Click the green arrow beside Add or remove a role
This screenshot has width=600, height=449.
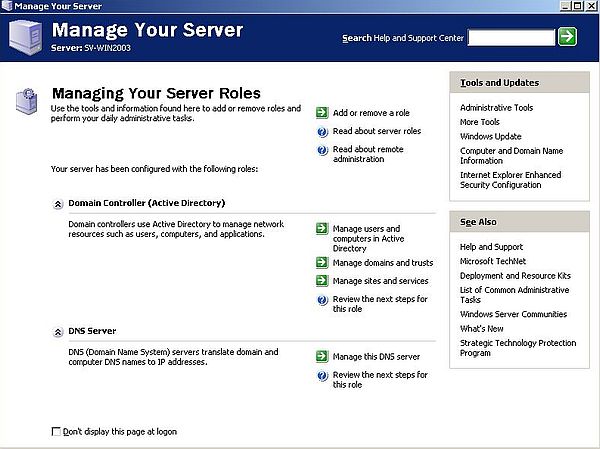(322, 113)
